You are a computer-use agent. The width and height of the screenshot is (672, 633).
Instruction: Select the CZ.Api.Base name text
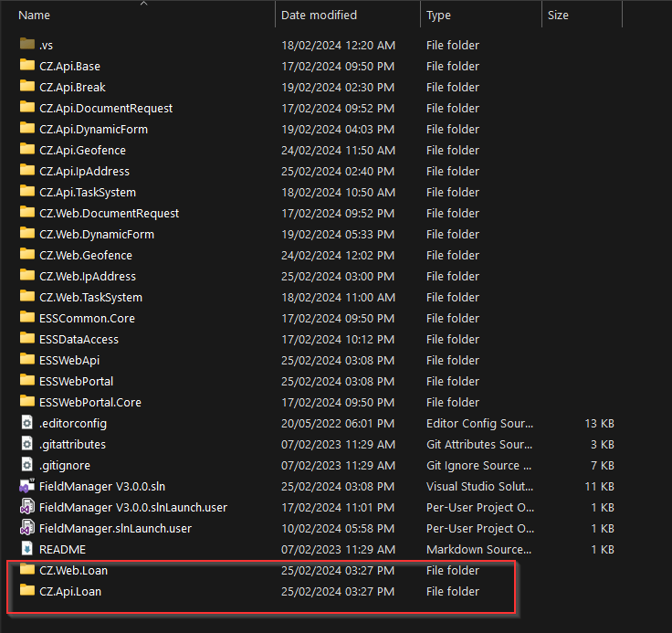tap(70, 66)
